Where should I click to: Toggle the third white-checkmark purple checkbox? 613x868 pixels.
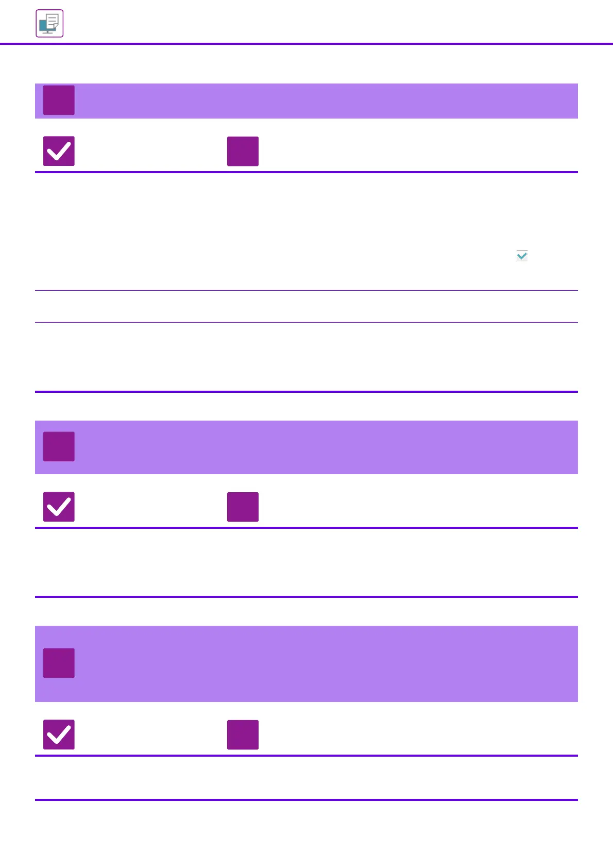click(x=59, y=735)
